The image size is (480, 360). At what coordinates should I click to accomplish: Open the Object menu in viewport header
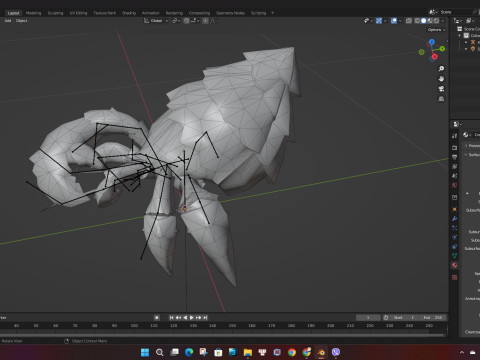coord(22,21)
